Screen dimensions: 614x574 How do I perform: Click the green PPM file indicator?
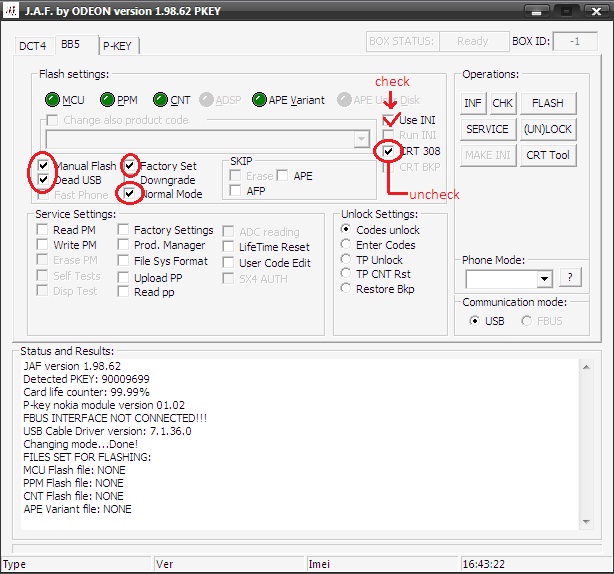(107, 100)
